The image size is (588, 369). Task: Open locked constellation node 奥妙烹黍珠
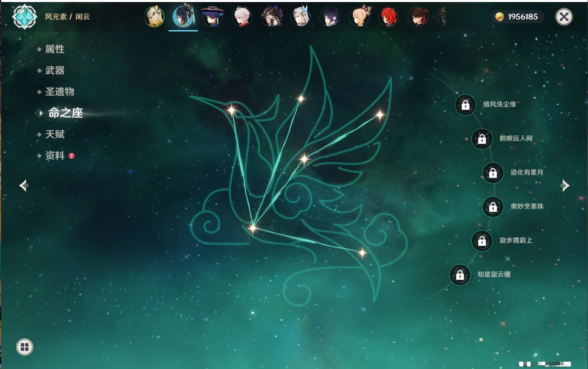[493, 207]
